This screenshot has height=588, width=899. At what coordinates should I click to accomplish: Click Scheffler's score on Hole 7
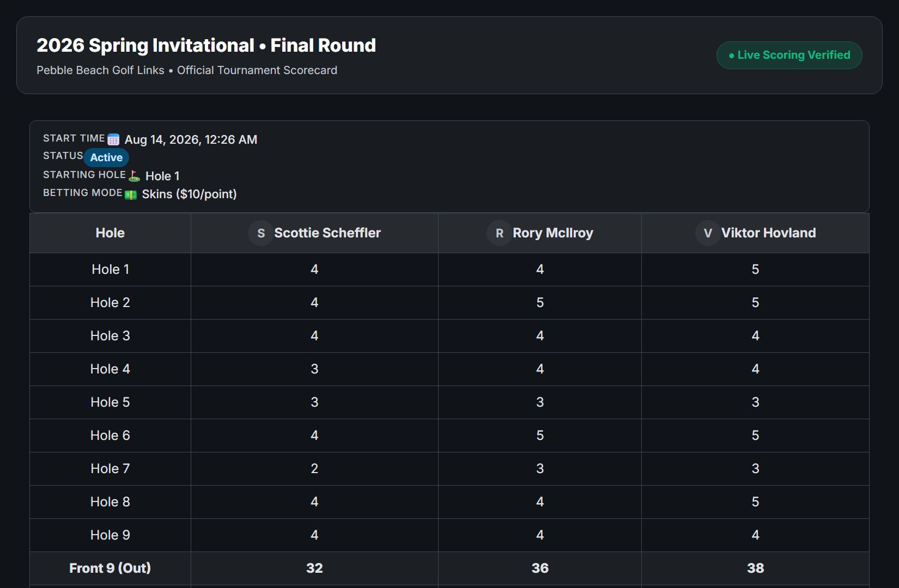tap(314, 469)
